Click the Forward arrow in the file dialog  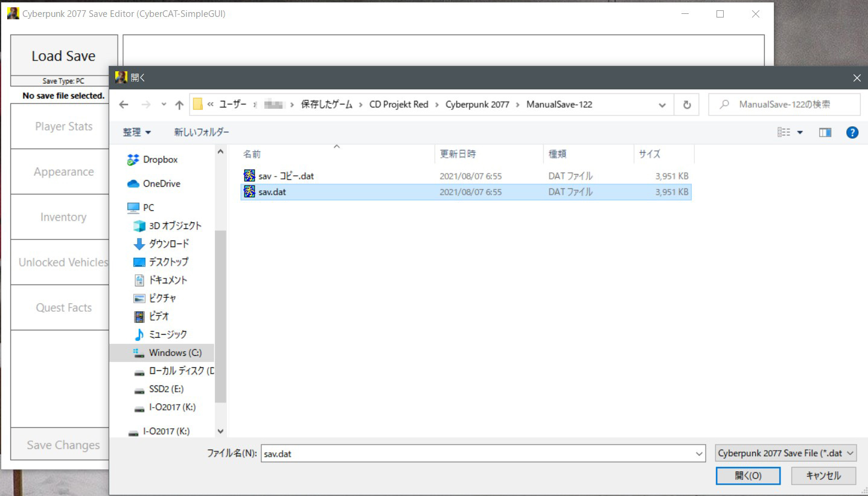coord(145,105)
